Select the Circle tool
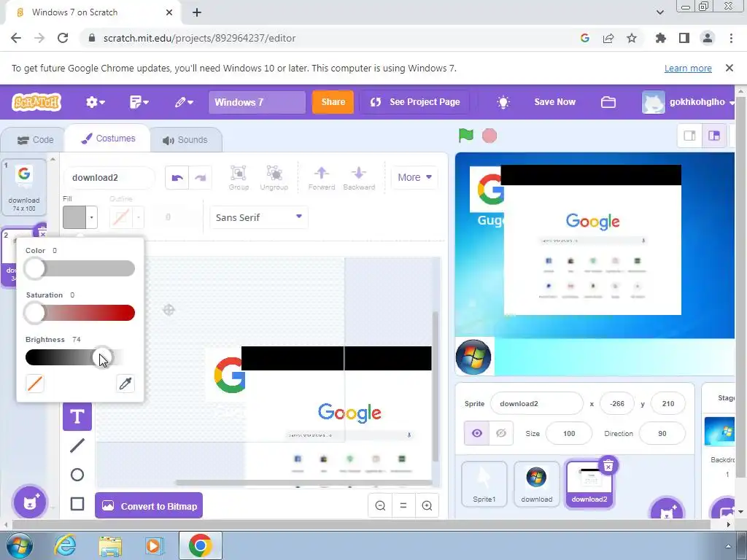This screenshot has height=560, width=747. pos(77,475)
